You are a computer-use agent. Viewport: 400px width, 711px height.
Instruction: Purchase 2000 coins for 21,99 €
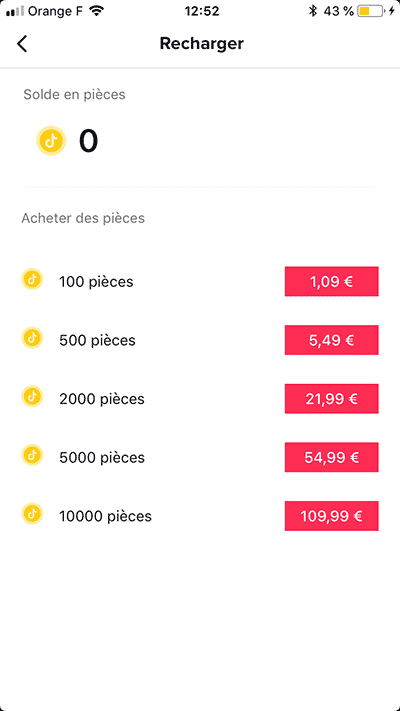coord(332,399)
